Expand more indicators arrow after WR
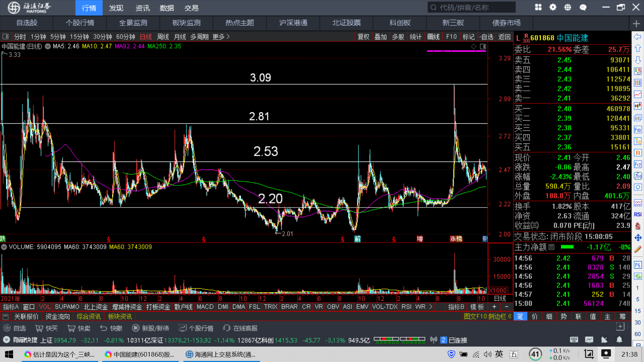This screenshot has height=362, width=644. click(x=431, y=307)
